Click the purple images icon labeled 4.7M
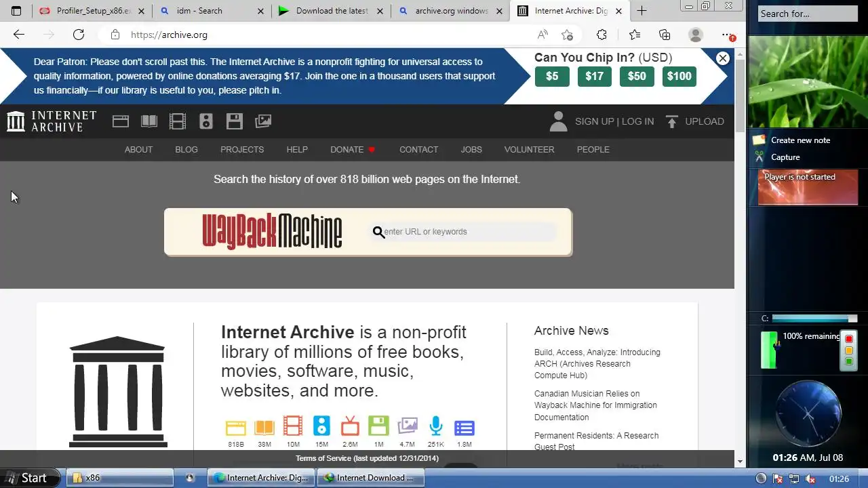 click(408, 426)
